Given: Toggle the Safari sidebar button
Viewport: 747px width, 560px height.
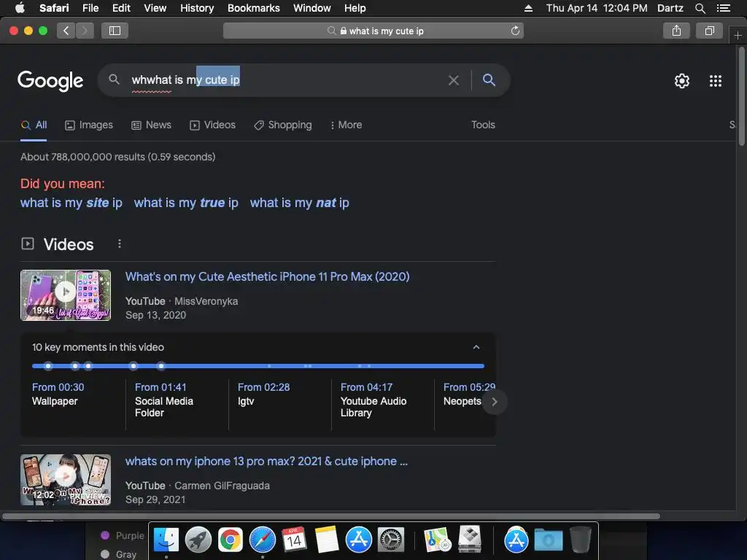Looking at the screenshot, I should click(115, 31).
